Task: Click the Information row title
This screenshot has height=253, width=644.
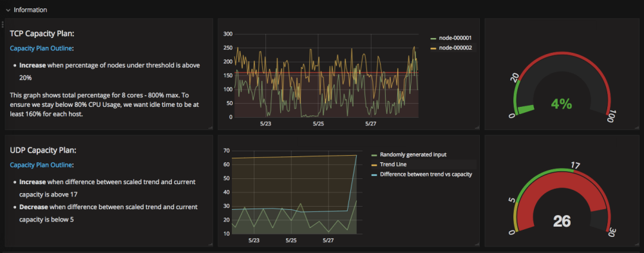Action: [30, 10]
